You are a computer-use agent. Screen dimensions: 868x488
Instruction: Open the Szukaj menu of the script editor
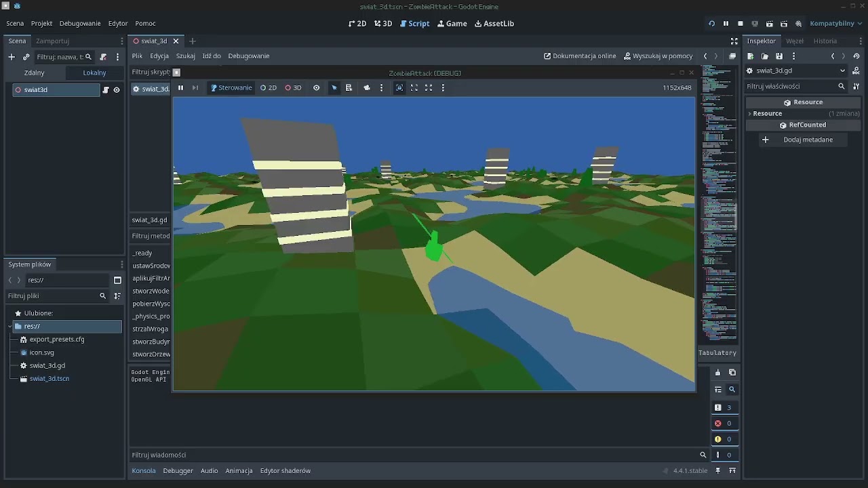pos(185,56)
